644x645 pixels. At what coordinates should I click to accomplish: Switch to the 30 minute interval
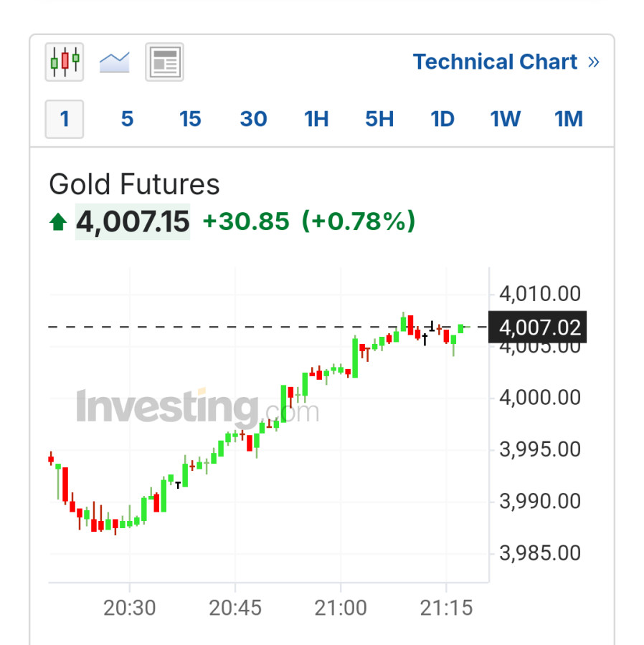coord(253,119)
